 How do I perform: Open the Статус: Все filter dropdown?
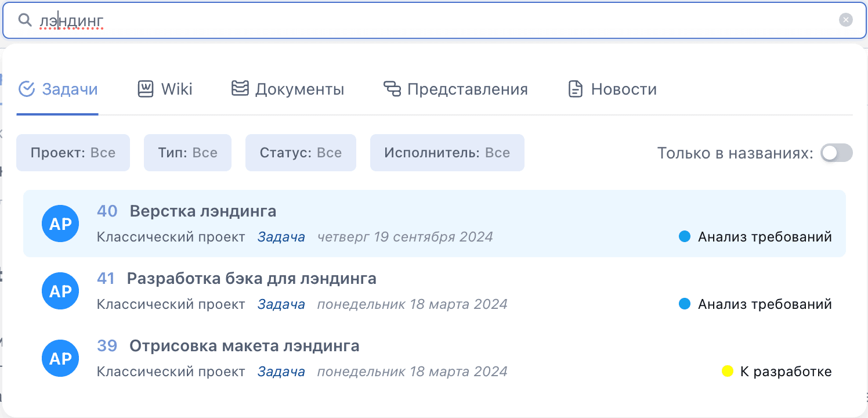[x=301, y=153]
